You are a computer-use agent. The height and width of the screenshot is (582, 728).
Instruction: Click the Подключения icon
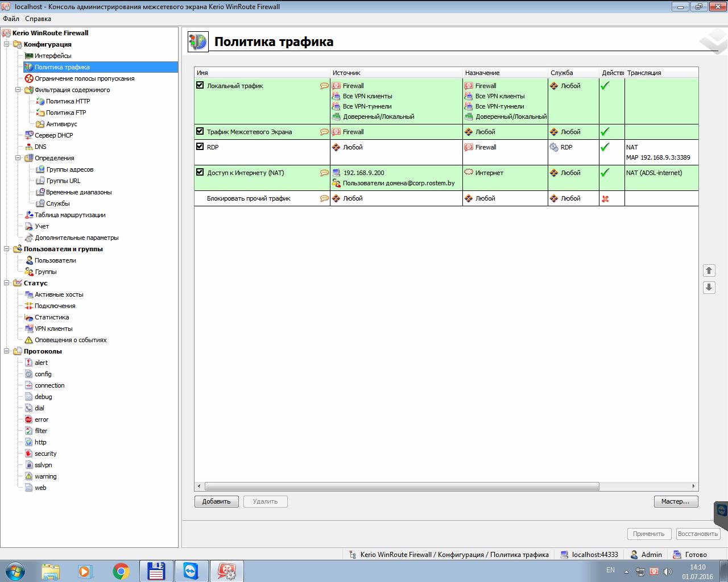point(29,306)
